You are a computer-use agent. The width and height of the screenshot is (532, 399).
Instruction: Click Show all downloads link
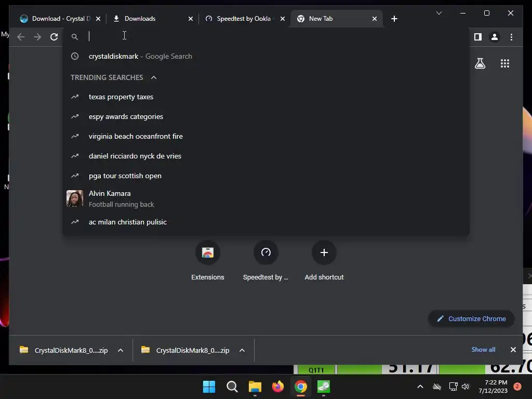point(483,350)
